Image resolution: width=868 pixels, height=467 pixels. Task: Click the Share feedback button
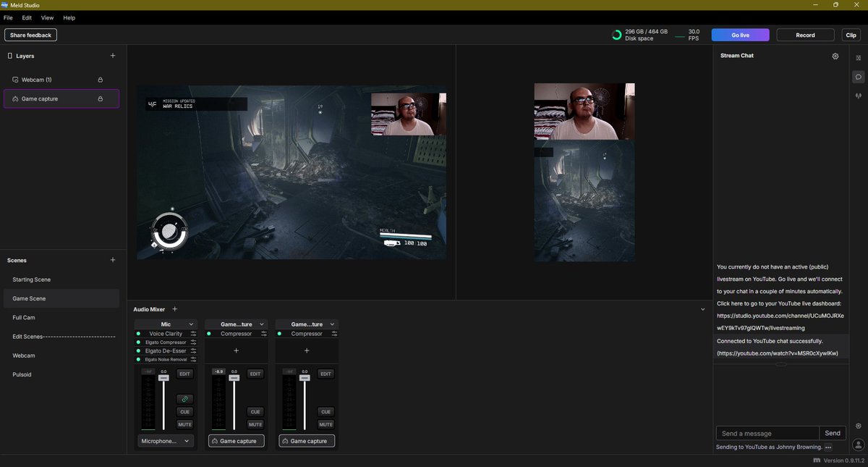click(x=30, y=35)
